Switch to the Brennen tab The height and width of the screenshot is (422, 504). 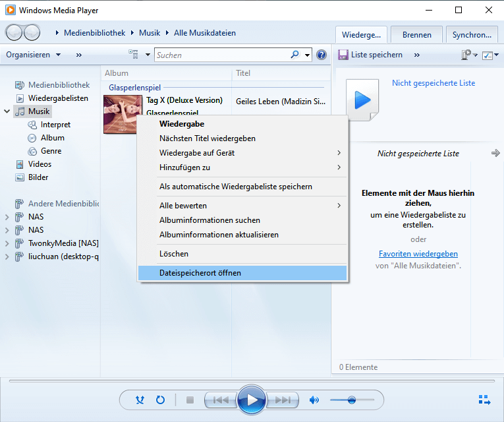click(416, 35)
